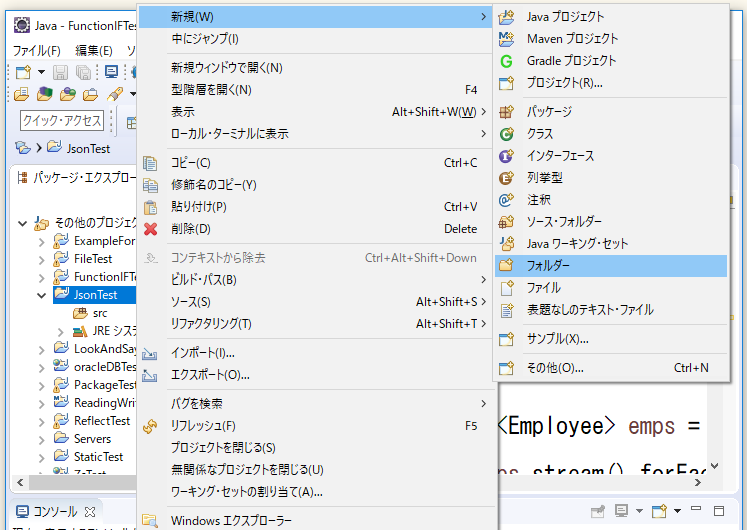Viewport: 747px width, 530px height.
Task: Click the highlighted フォルダー entry
Action: tap(611, 266)
